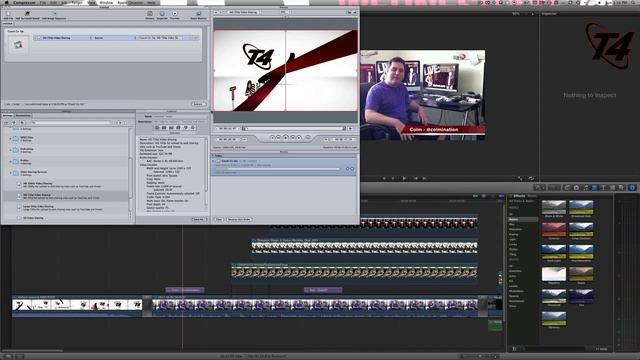Click Add File in Compressor toolbar
The width and height of the screenshot is (640, 360).
[8, 15]
